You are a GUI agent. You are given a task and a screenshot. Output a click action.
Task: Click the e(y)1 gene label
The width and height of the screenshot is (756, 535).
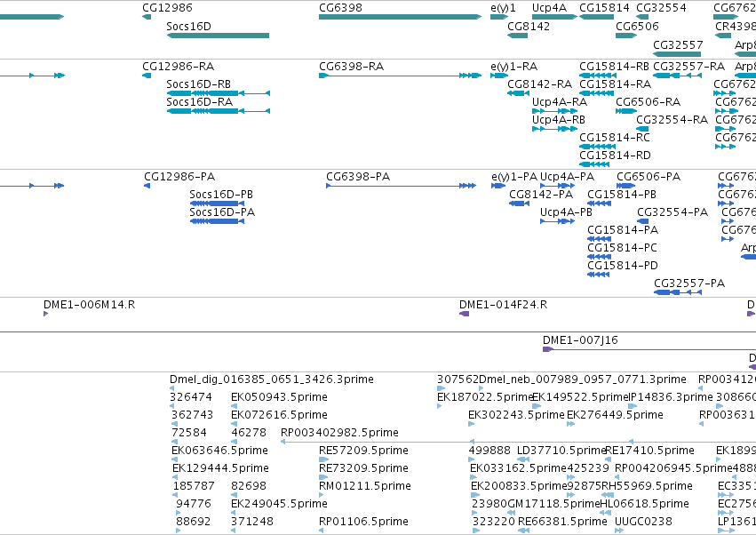point(503,8)
